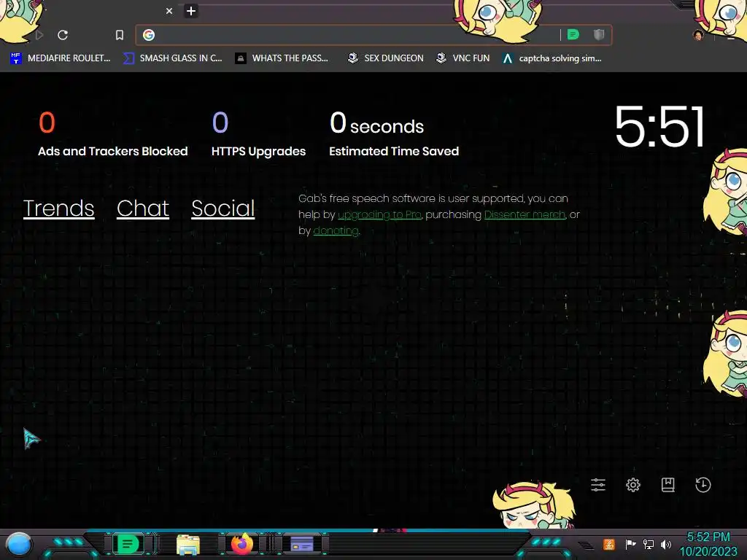747x560 pixels.
Task: Open history via the clock icon
Action: point(703,485)
